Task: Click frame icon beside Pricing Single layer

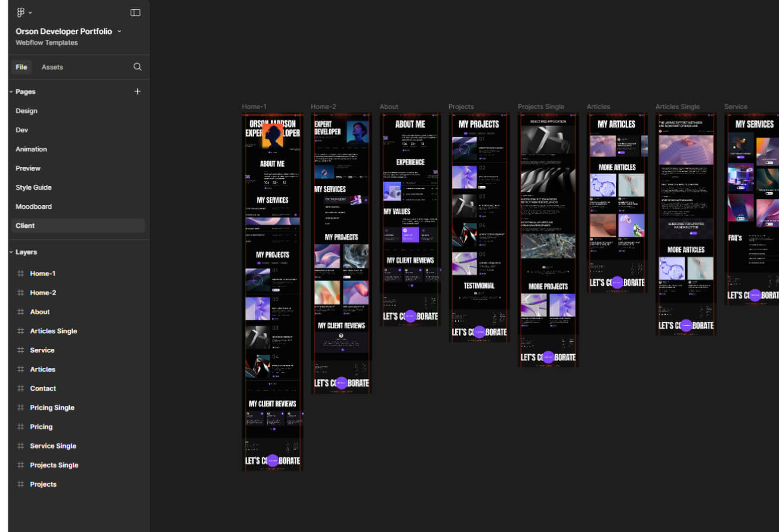Action: [x=20, y=407]
